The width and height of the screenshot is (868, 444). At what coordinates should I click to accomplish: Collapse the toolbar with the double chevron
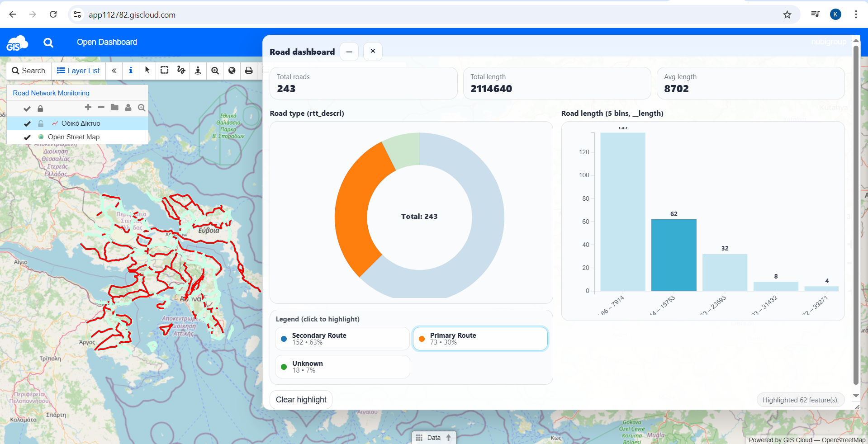click(x=114, y=71)
